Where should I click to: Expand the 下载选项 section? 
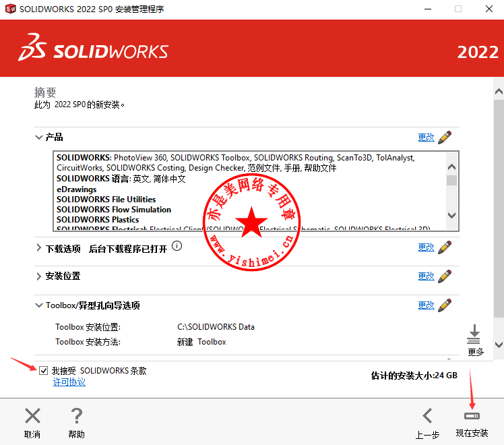(x=39, y=248)
